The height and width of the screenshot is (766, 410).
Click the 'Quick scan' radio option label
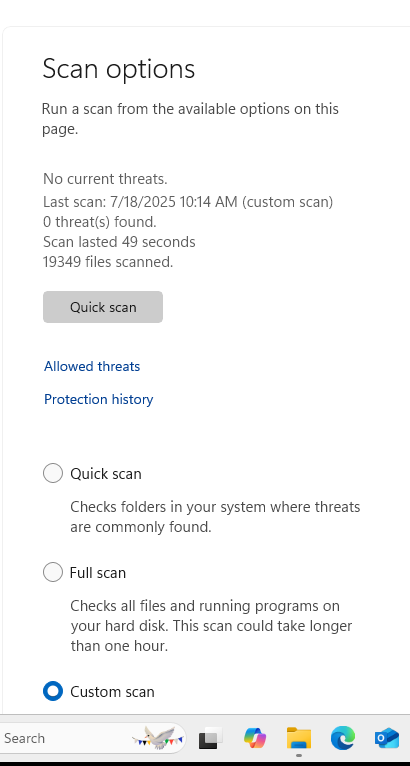[106, 474]
